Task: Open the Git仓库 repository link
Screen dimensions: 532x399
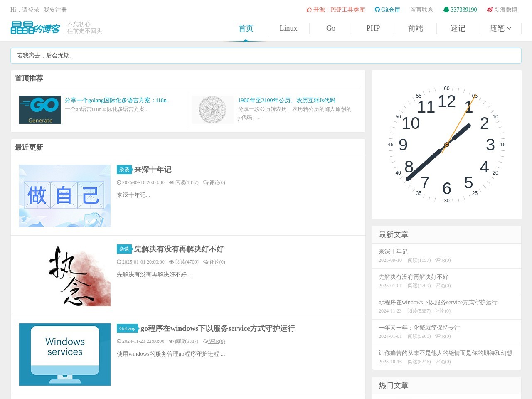Action: [x=387, y=10]
